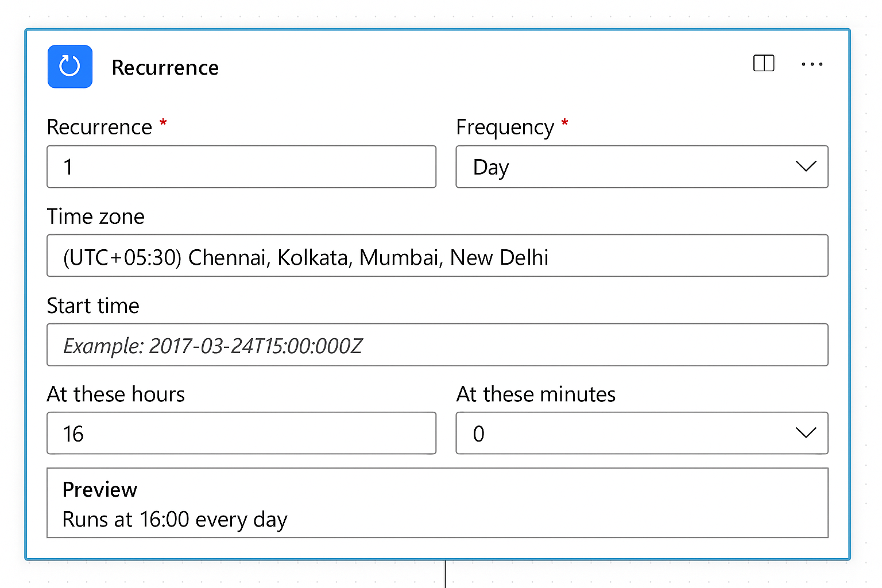Open the At these minutes dropdown
The width and height of the screenshot is (882, 588).
632,434
